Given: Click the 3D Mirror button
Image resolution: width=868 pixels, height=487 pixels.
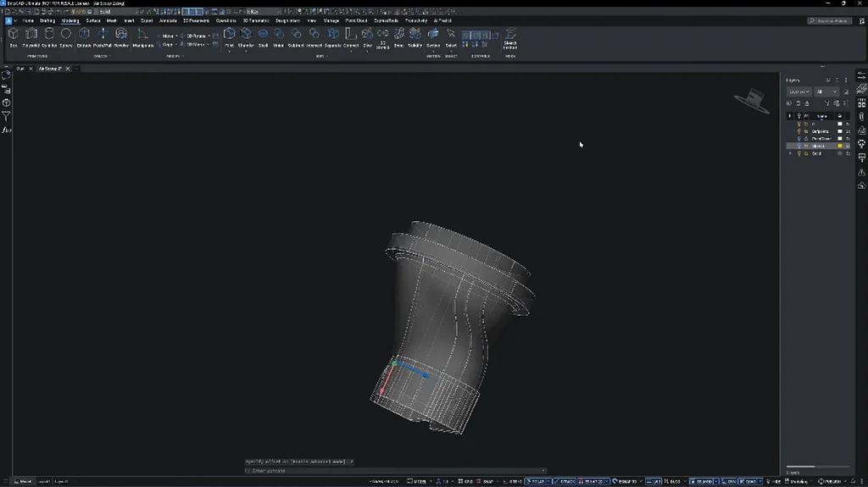Looking at the screenshot, I should [195, 44].
